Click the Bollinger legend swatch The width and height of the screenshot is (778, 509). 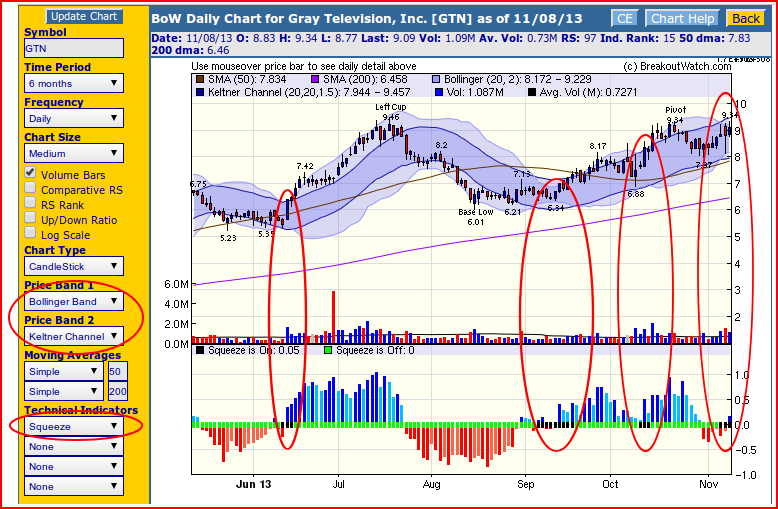436,79
